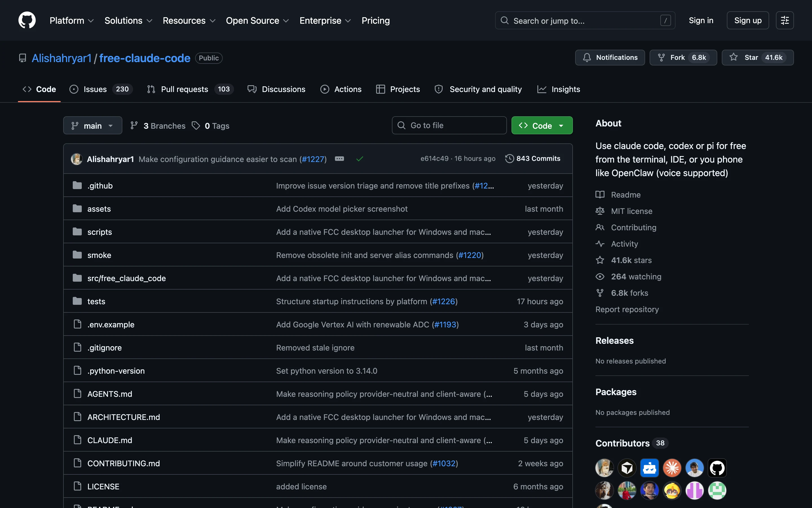The width and height of the screenshot is (812, 508).
Task: Click the pulse icon beside Activity
Action: point(600,244)
